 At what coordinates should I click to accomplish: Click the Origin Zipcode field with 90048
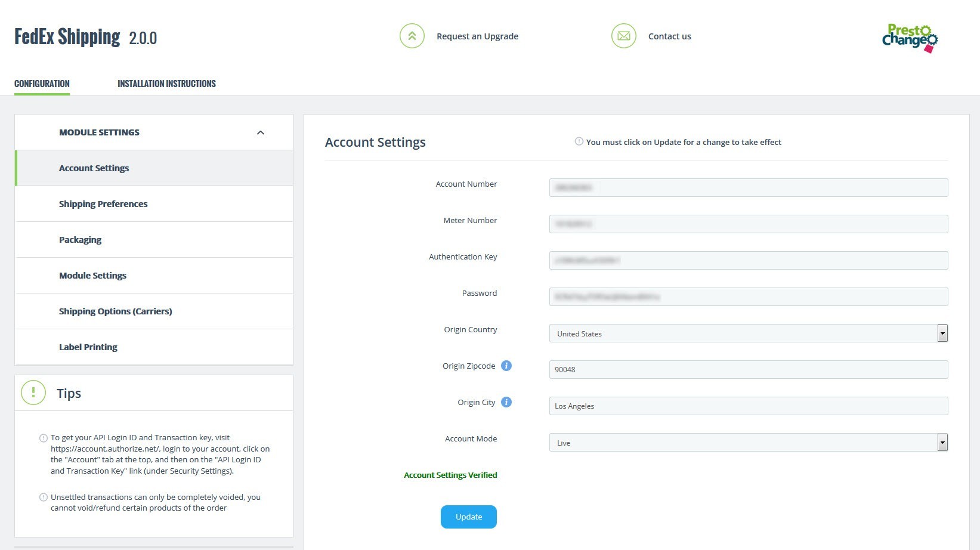pos(749,369)
